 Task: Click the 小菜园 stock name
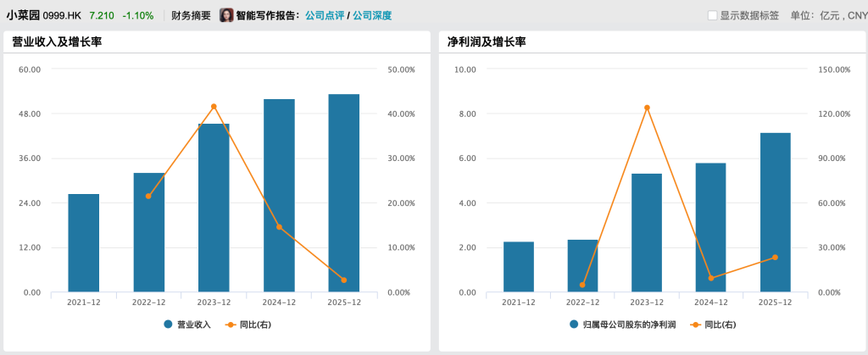[23, 15]
